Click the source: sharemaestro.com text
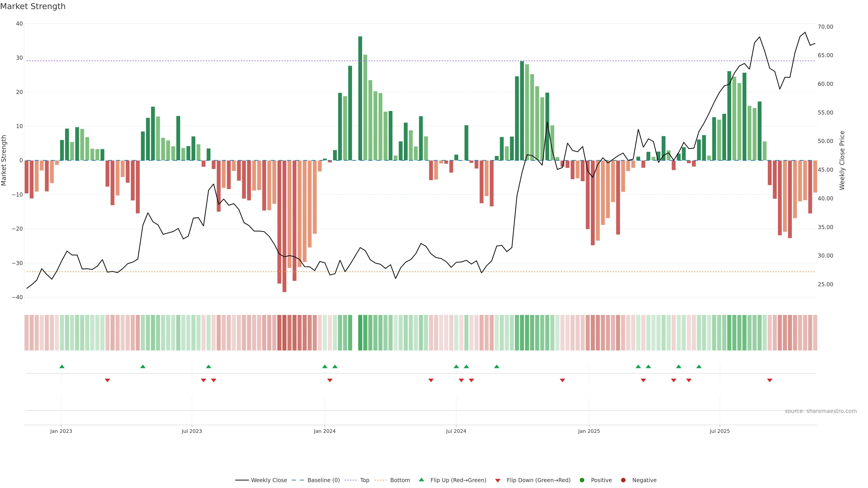868x488 pixels. tap(821, 411)
